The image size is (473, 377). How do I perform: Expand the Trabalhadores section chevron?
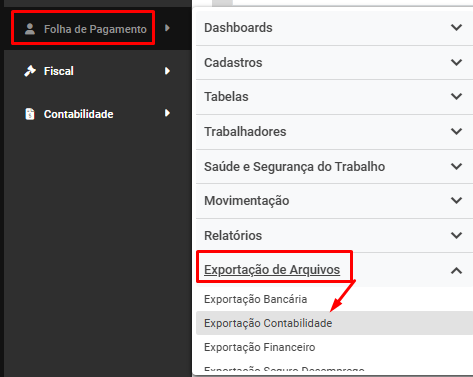point(456,131)
